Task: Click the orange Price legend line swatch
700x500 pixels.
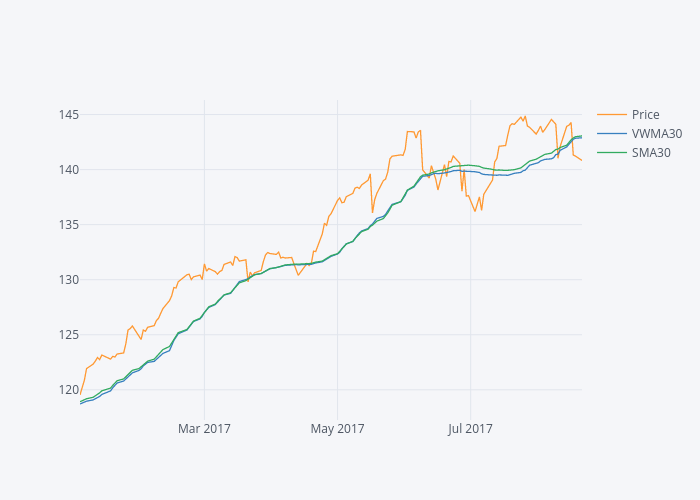Action: [612, 114]
